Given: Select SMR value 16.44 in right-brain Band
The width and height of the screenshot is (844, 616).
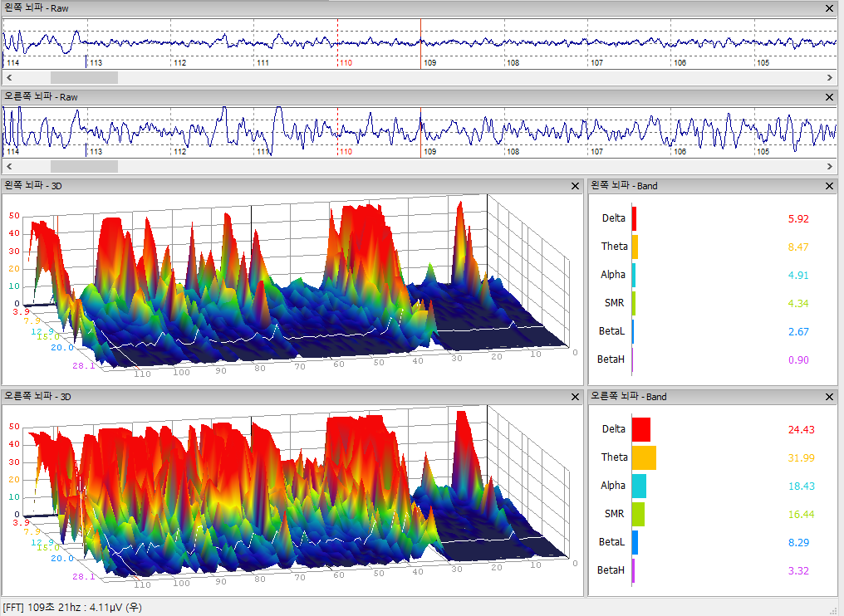Looking at the screenshot, I should [802, 515].
